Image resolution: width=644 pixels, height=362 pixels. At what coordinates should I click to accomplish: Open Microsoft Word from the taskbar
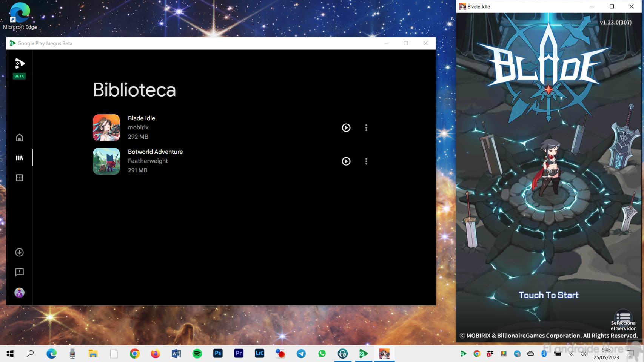[x=176, y=354]
